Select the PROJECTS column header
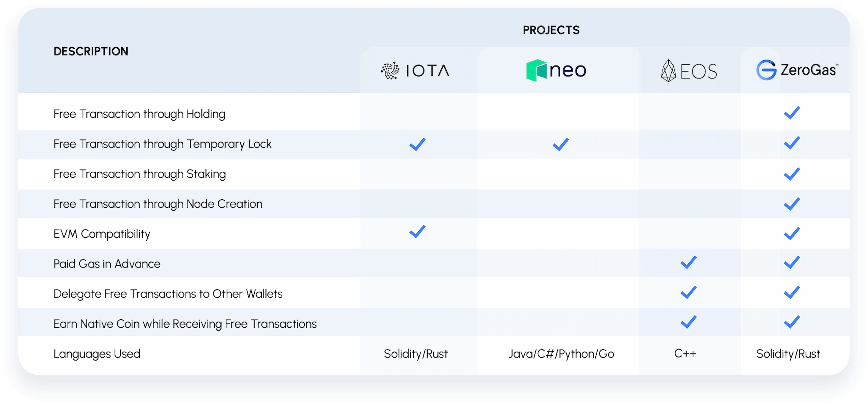This screenshot has width=868, height=404. point(551,30)
